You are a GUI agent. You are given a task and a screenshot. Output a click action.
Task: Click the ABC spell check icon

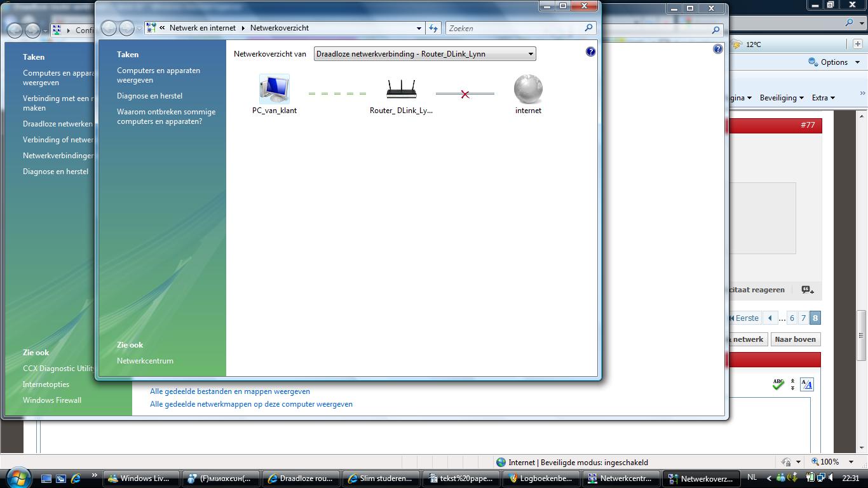point(778,384)
